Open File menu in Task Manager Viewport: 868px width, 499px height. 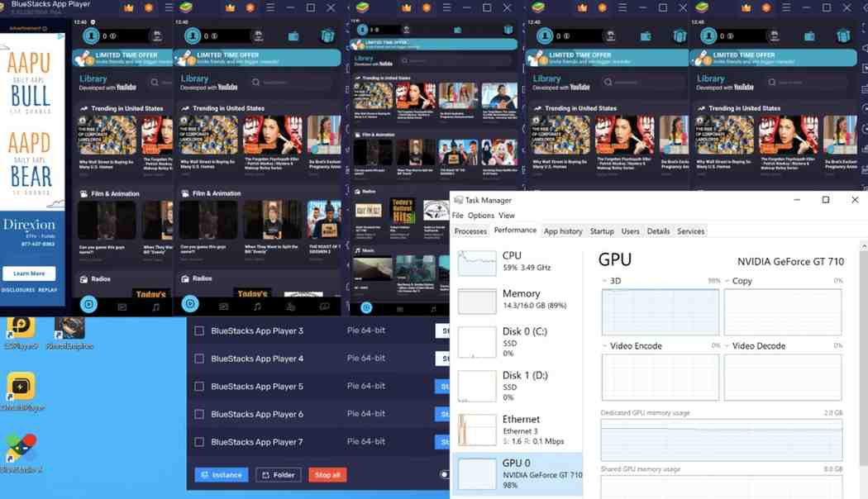(x=457, y=215)
